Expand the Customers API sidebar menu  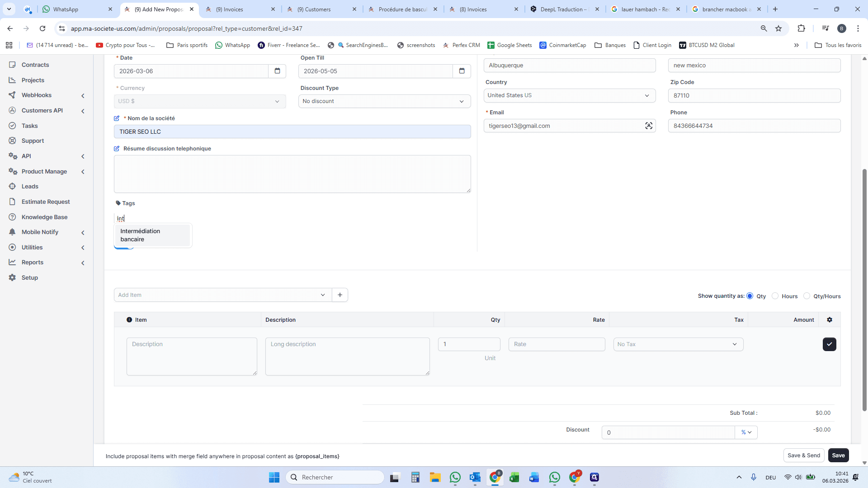83,111
